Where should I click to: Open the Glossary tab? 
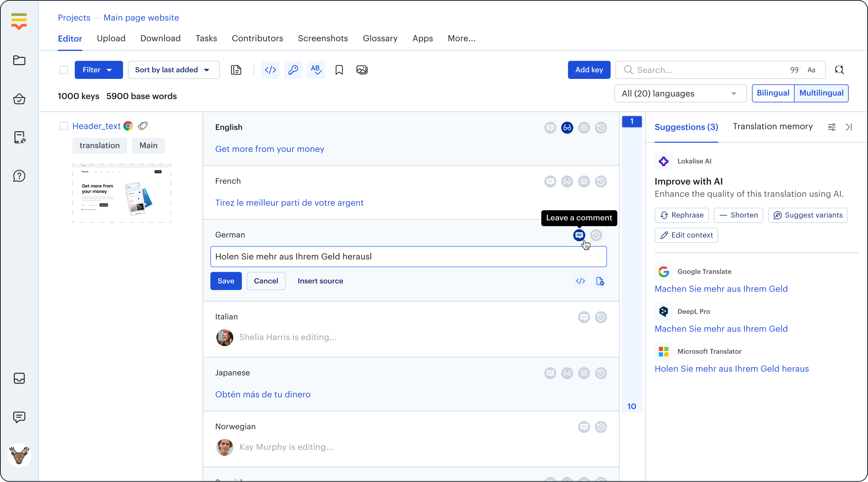[x=380, y=39]
